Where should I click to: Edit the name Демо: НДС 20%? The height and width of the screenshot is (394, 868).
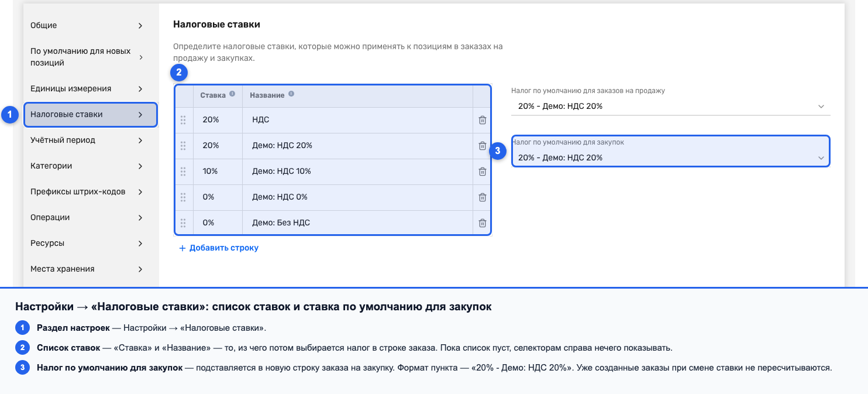pos(357,146)
